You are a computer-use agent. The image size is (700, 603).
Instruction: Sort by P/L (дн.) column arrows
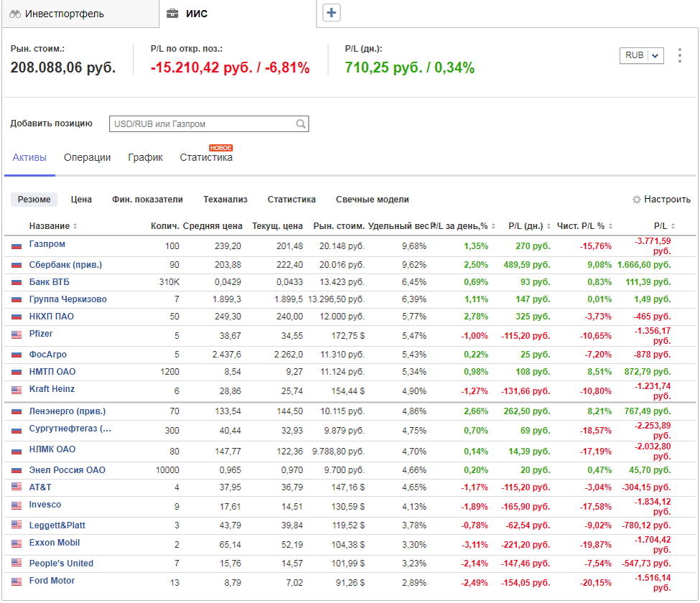(549, 226)
